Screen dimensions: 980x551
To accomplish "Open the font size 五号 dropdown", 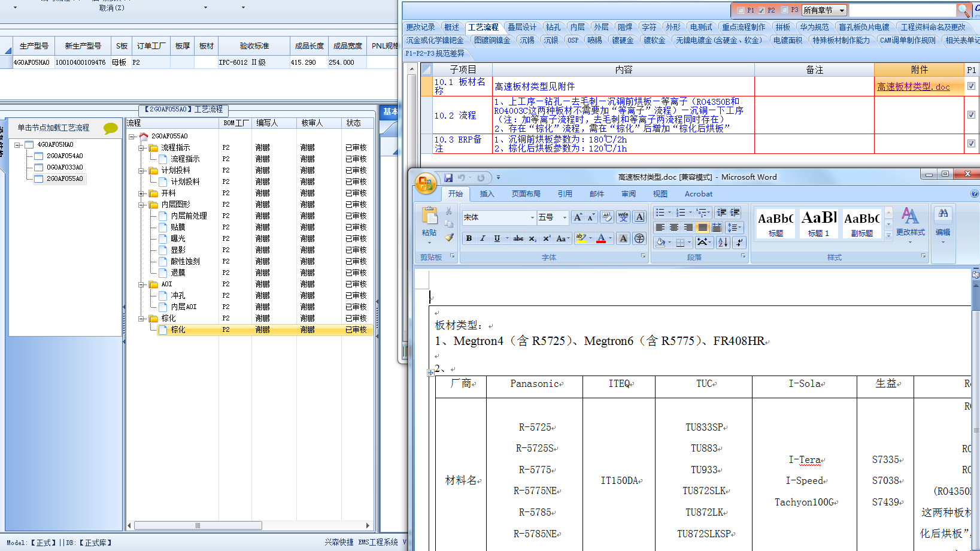I will coord(564,217).
